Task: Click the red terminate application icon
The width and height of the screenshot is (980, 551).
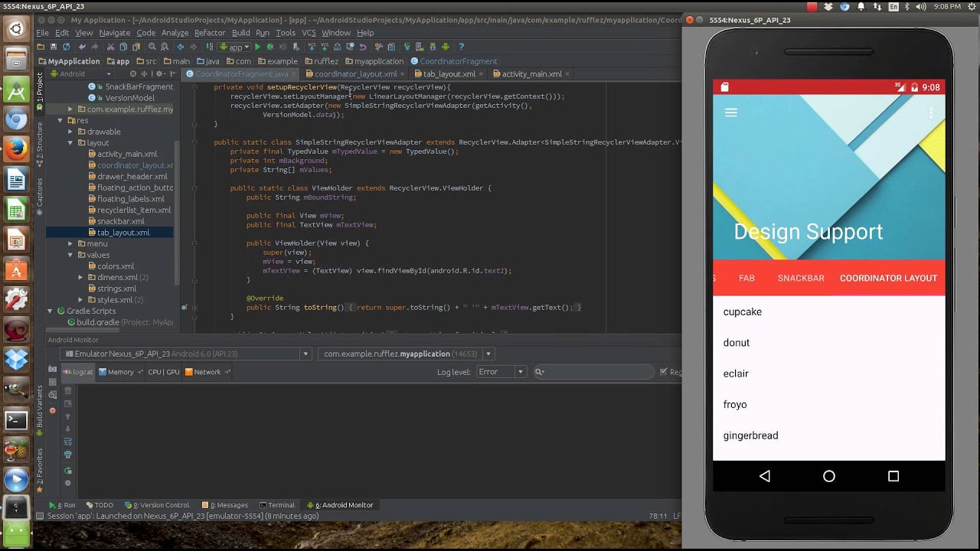Action: tap(52, 411)
